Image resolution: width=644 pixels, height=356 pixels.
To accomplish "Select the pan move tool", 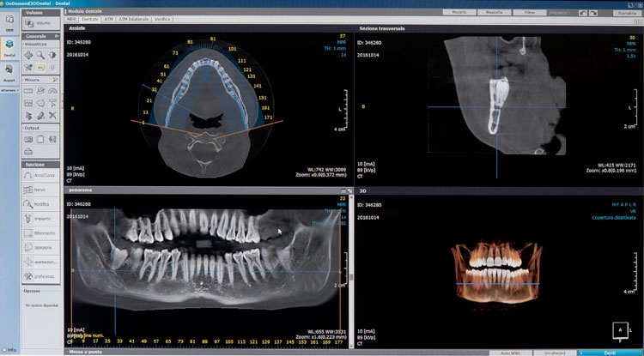I will point(28,54).
